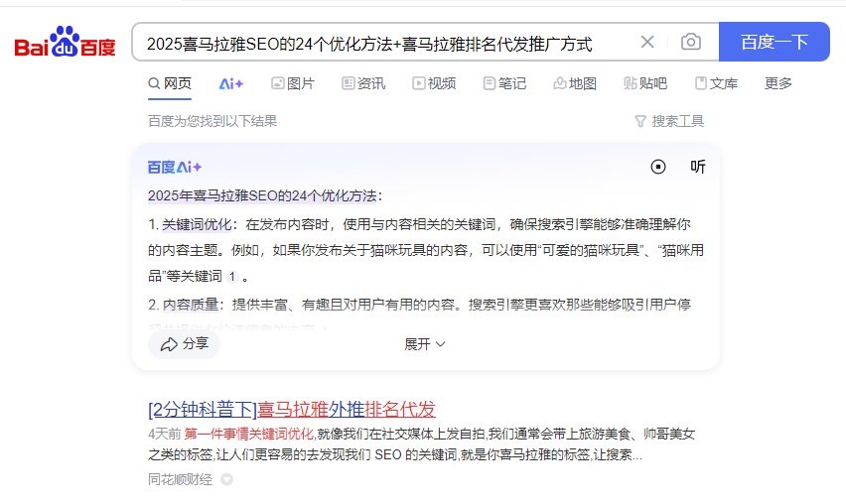Open the 图片 tab
Image resolution: width=846 pixels, height=504 pixels.
click(x=293, y=83)
